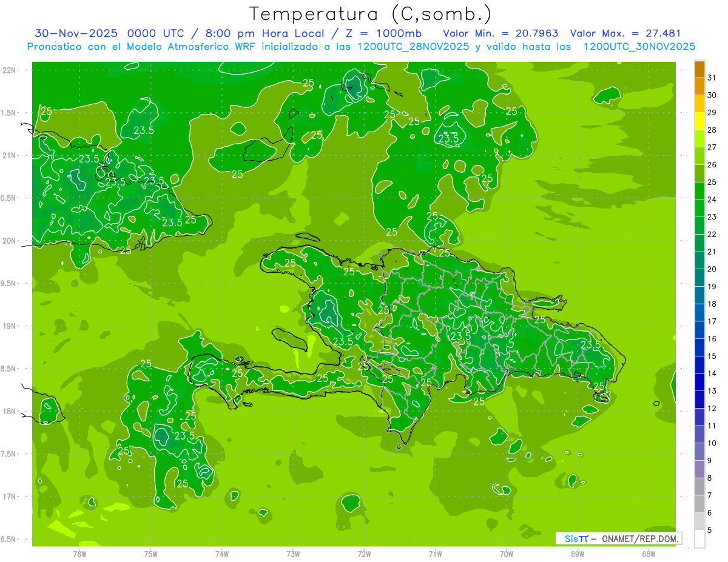Click the legend value 10 on color scale
Image resolution: width=728 pixels, height=562 pixels.
pos(712,443)
